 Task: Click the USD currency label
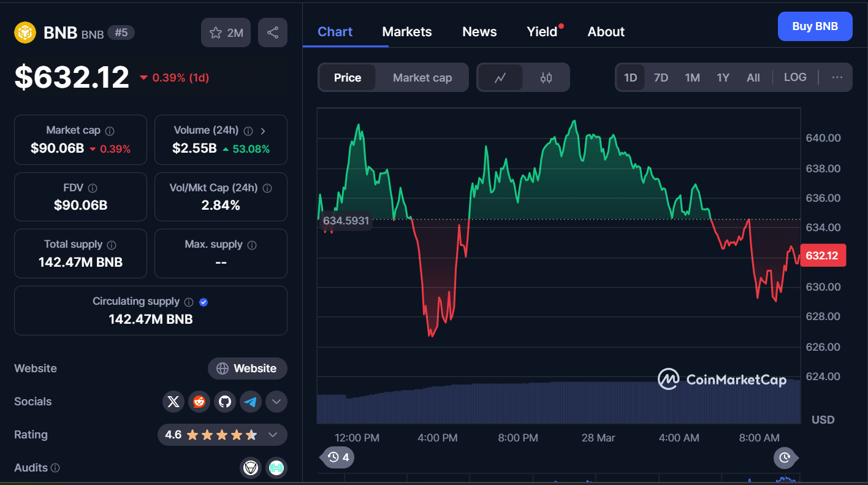[823, 420]
